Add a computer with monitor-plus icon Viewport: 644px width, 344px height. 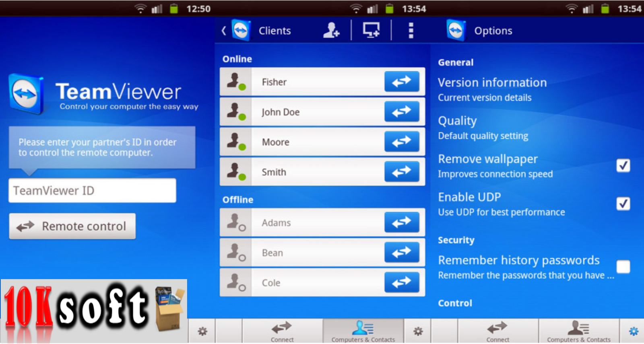[x=371, y=30]
